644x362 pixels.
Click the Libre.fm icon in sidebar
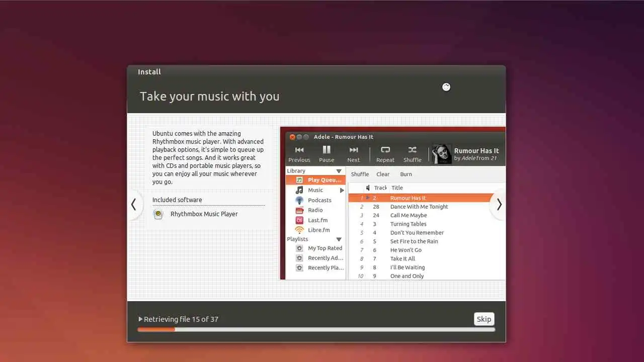299,230
